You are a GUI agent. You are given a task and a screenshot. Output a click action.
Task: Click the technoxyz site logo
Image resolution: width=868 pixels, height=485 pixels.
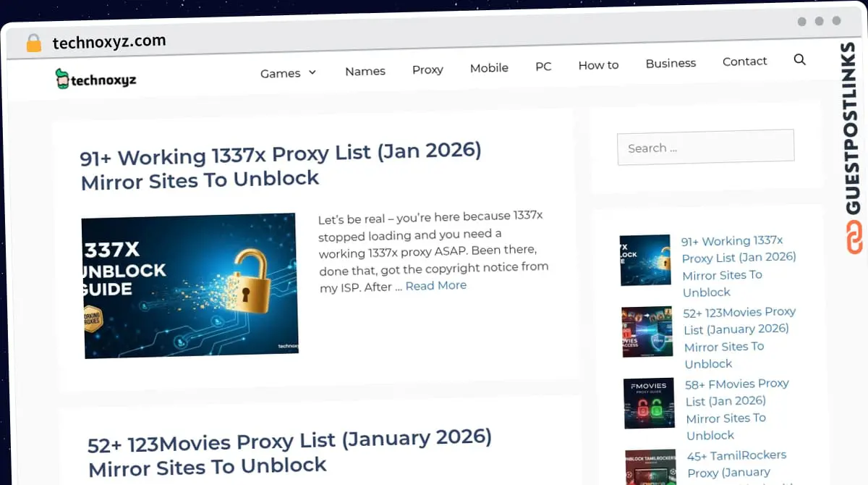(95, 80)
